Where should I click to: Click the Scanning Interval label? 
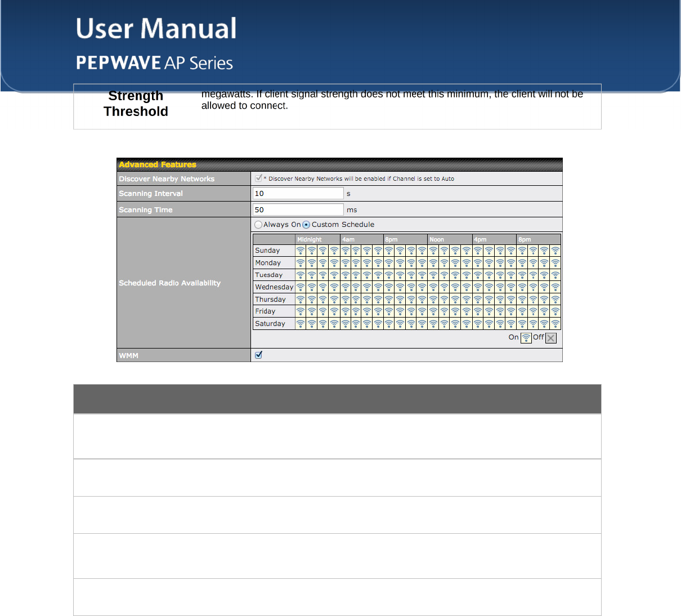point(151,194)
